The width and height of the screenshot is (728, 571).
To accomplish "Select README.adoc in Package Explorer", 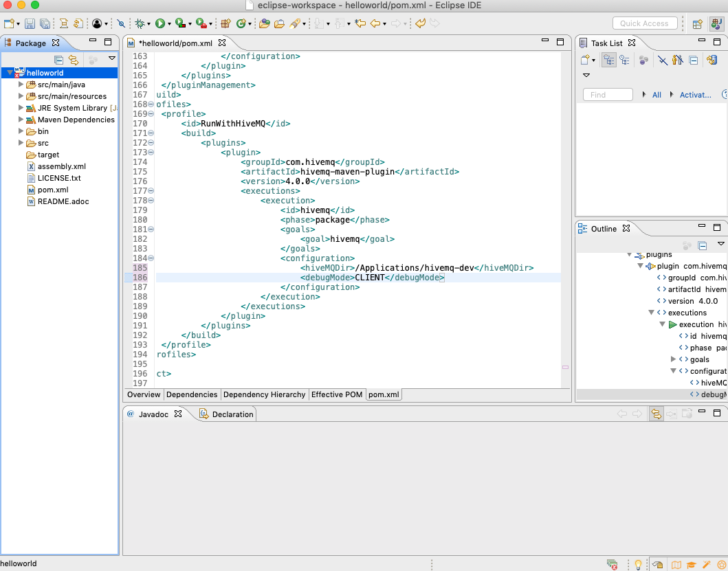I will coord(63,201).
